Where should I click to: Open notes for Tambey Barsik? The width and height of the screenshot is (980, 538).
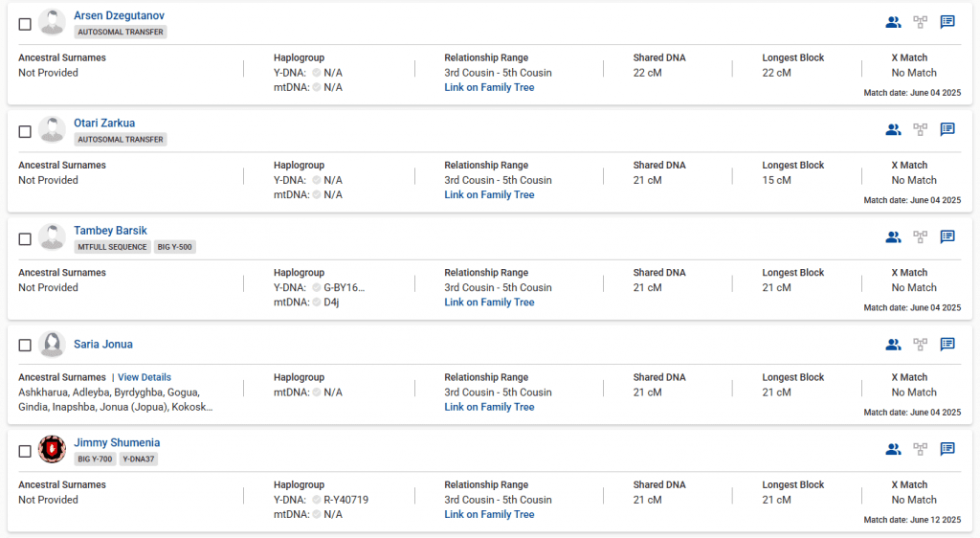(947, 236)
